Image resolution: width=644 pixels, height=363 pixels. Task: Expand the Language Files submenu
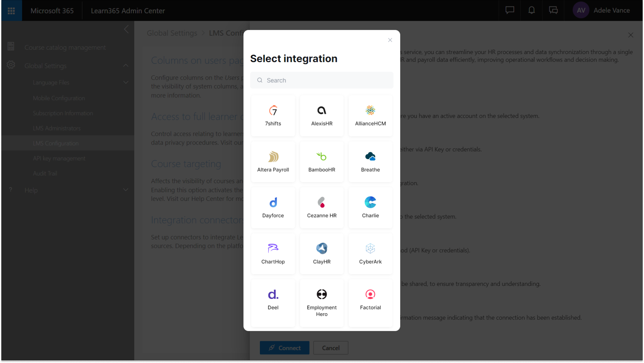tap(126, 82)
